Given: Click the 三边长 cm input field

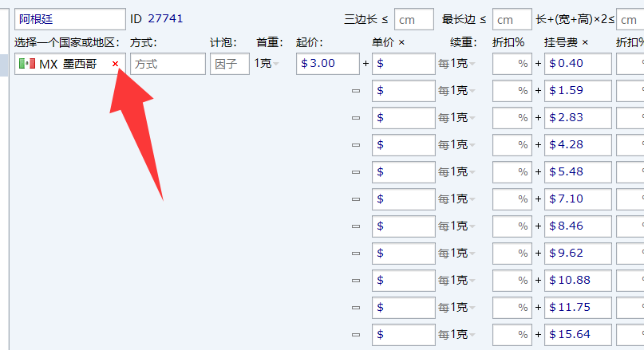Looking at the screenshot, I should pos(414,19).
